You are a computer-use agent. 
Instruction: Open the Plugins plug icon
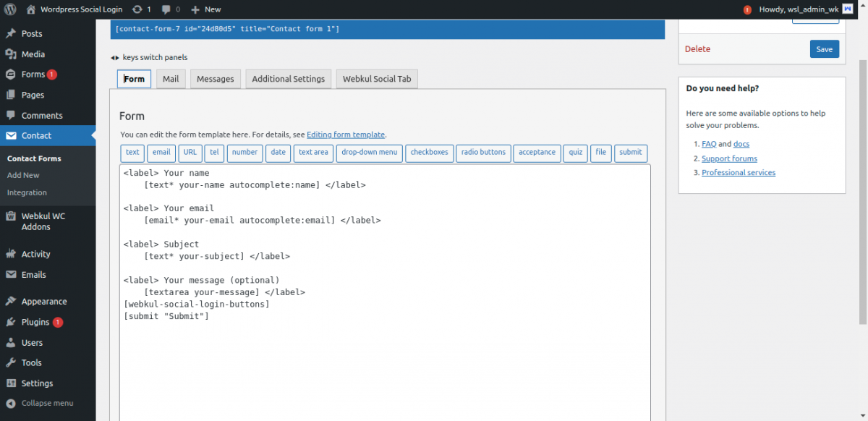click(11, 323)
